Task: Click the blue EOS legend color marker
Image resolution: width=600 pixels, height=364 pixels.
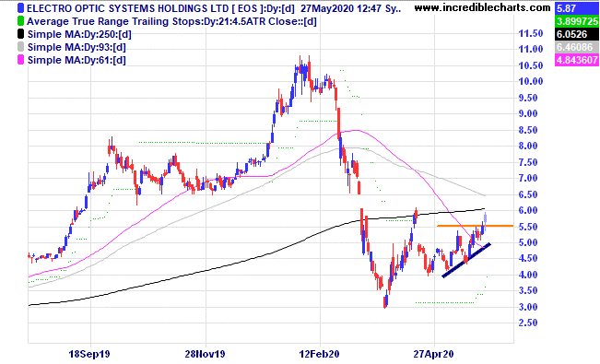Action: [x=20, y=8]
